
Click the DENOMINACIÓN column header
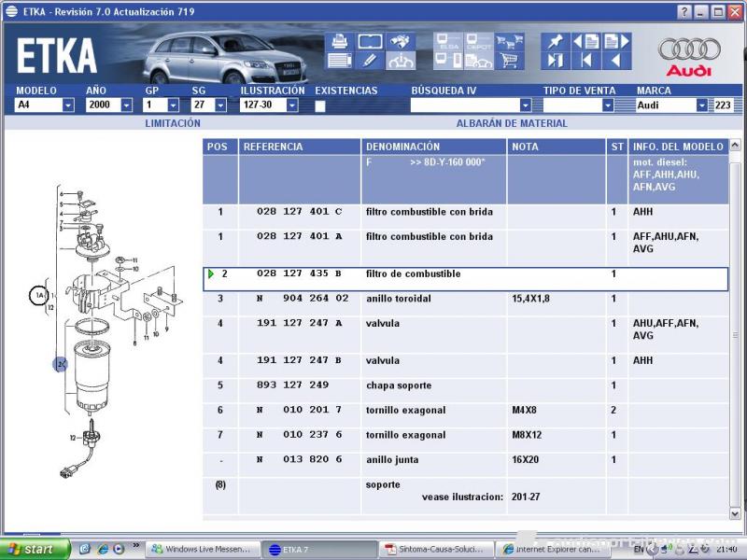pyautogui.click(x=433, y=147)
